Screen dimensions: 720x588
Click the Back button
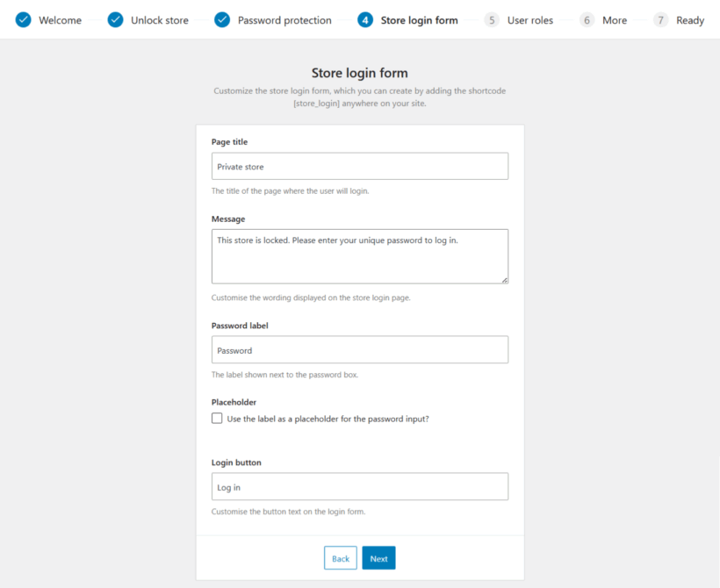pos(340,557)
